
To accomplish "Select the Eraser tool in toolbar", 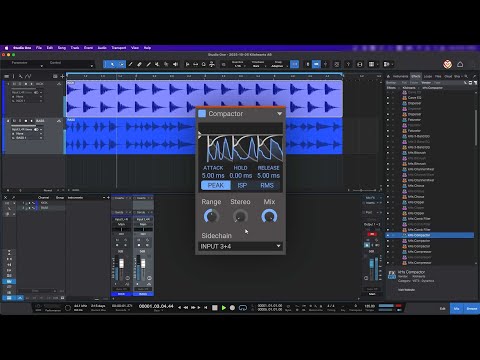I will point(139,64).
